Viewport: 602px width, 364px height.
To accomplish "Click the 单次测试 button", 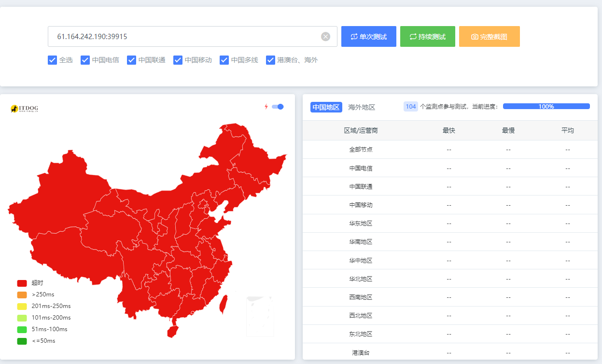I will [369, 37].
